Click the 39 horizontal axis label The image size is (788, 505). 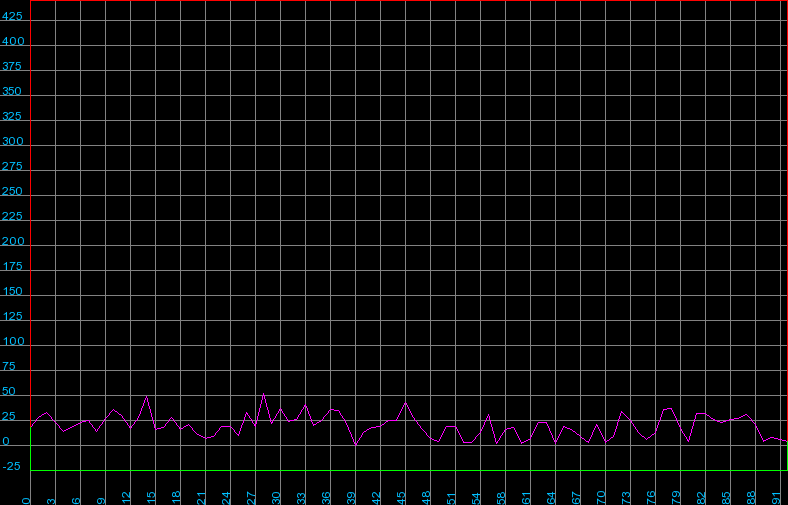[x=352, y=498]
